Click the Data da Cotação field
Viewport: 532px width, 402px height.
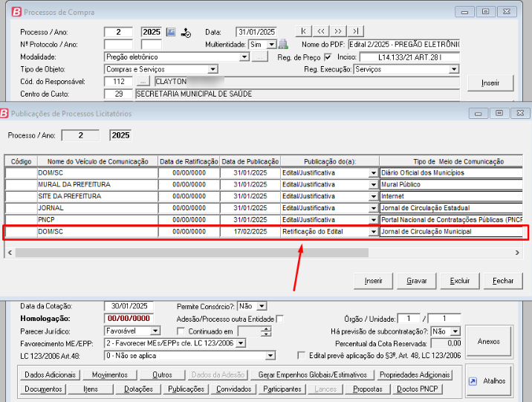pyautogui.click(x=129, y=306)
